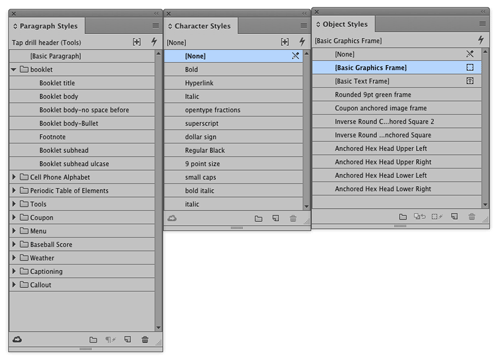Create new style group in Character Styles
The width and height of the screenshot is (500, 361).
click(x=258, y=219)
